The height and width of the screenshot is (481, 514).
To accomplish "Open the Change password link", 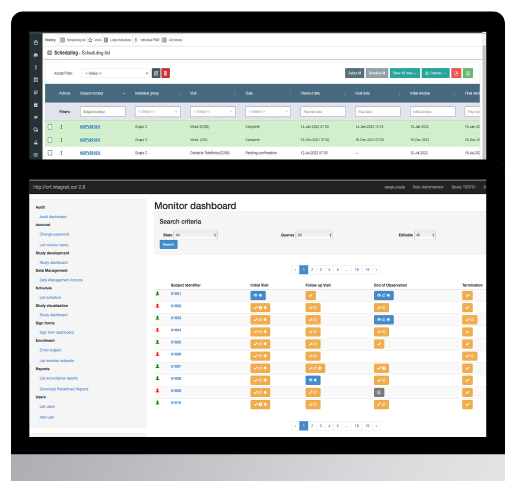I will pos(54,234).
